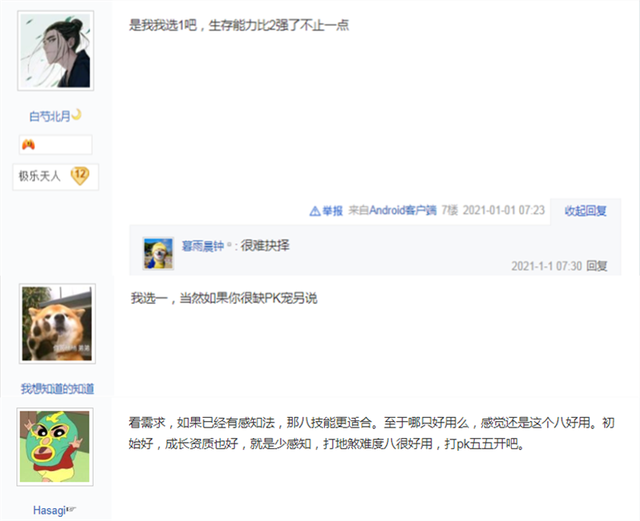
Task: Open 白芍北月's avatar image
Action: tap(56, 51)
